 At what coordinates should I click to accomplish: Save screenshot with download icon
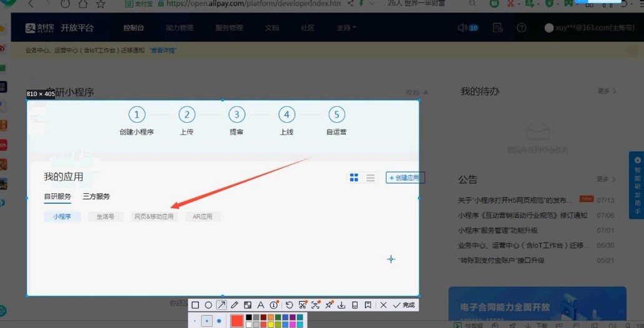[342, 305]
